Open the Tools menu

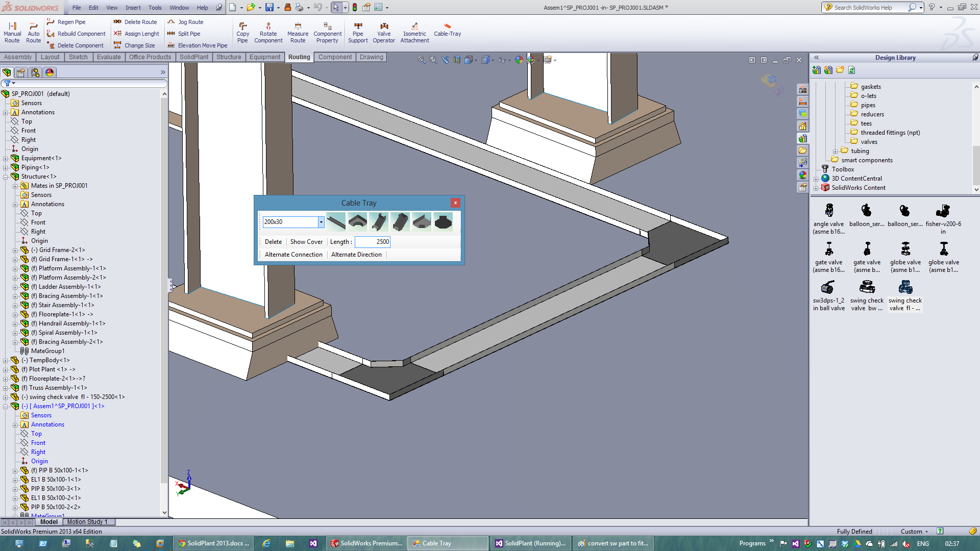(x=155, y=8)
